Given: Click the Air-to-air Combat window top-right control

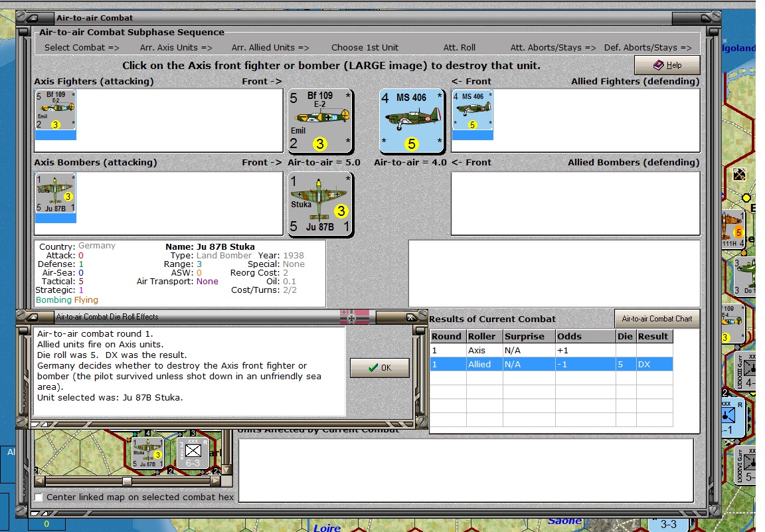Looking at the screenshot, I should click(706, 18).
